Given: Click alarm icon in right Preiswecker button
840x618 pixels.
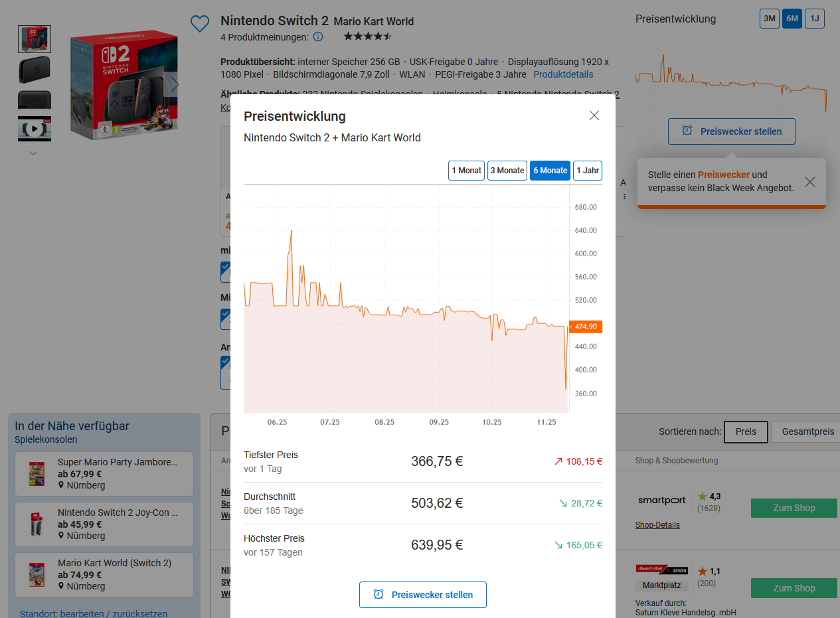Looking at the screenshot, I should [x=687, y=131].
